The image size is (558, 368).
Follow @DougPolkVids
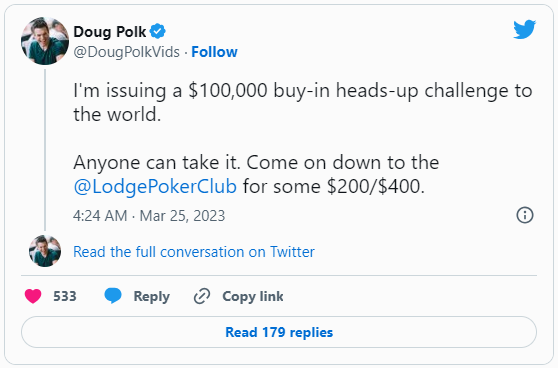click(x=214, y=52)
